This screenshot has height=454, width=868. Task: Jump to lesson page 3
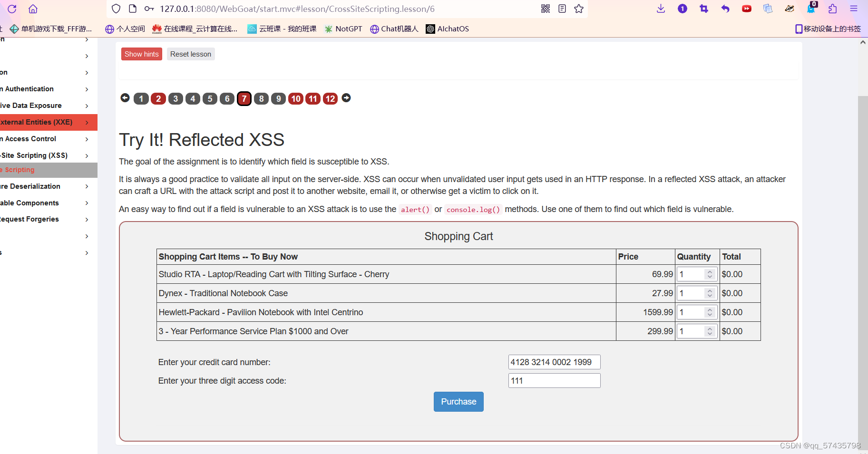click(x=176, y=98)
